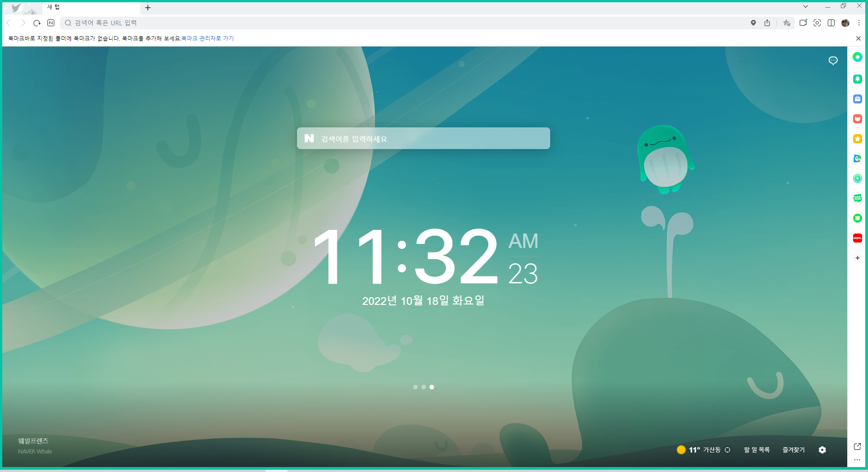Open sidebar Papago translator parrot

858,159
